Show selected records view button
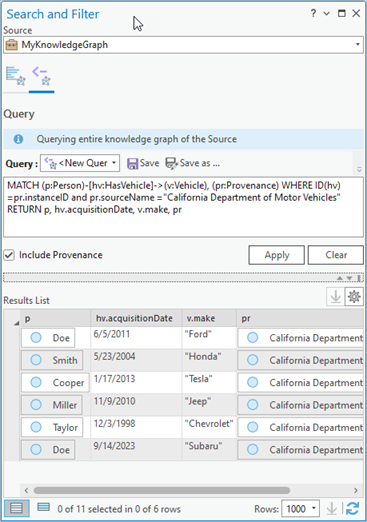Screen dimensions: 367x522 click(43, 508)
